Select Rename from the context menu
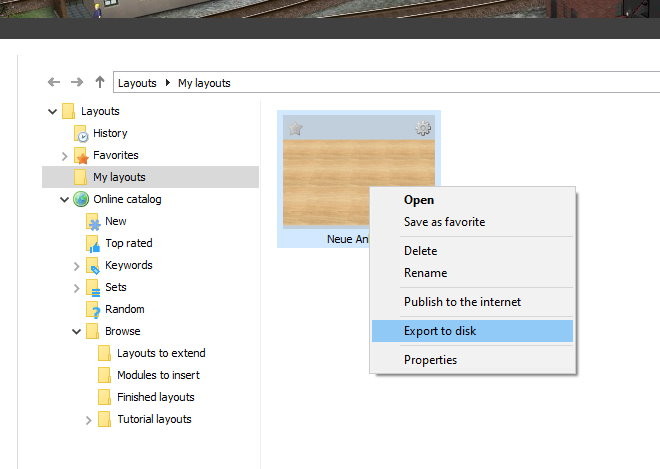 click(472, 273)
